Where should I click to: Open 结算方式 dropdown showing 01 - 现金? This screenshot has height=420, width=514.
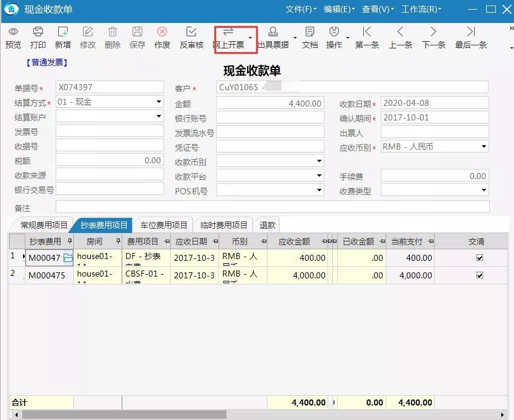[159, 102]
